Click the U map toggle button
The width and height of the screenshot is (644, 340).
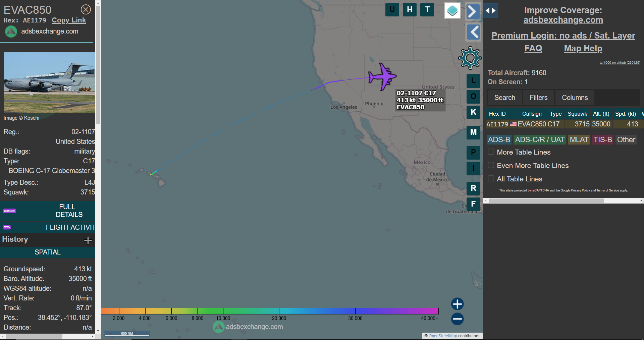pyautogui.click(x=392, y=10)
